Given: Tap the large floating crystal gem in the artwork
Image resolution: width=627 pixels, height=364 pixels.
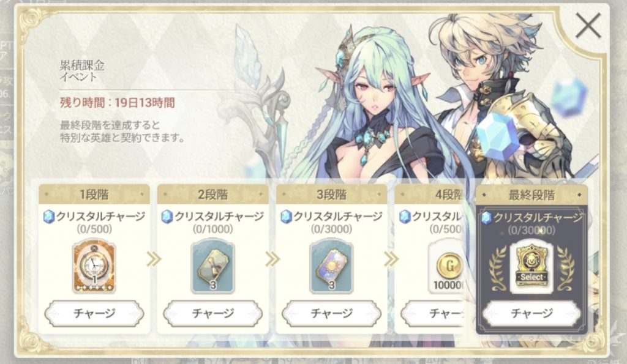Looking at the screenshot, I should pyautogui.click(x=498, y=136).
